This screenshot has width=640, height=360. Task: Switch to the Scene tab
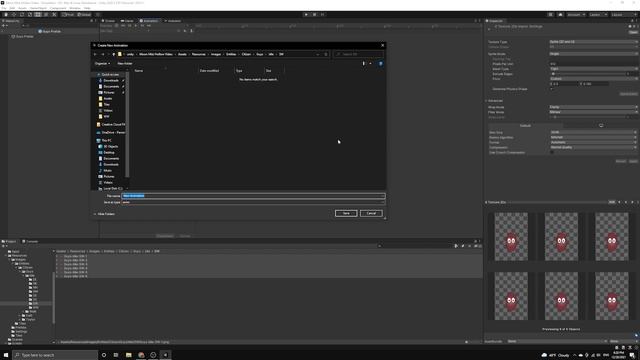tap(109, 21)
